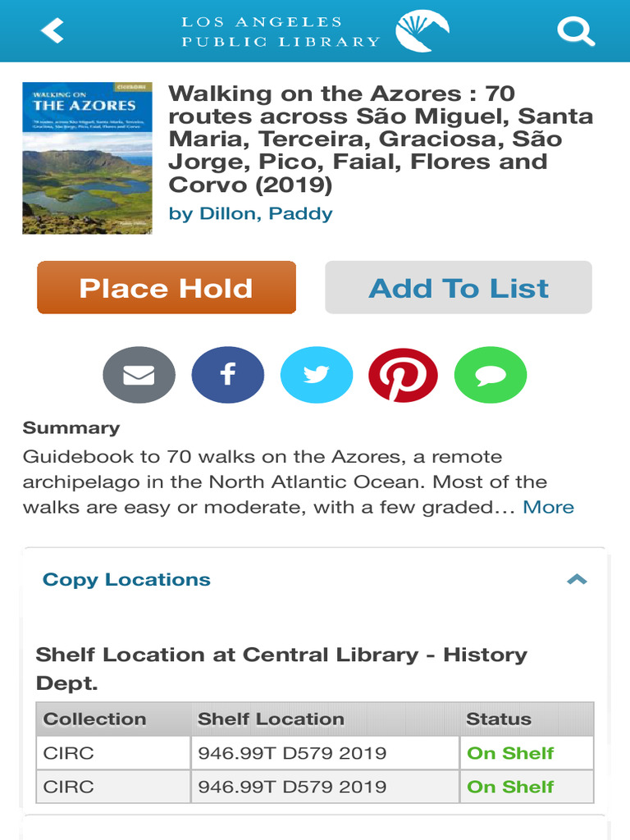Screen dimensions: 630x840
Task: Select the first On Shelf status
Action: [510, 753]
